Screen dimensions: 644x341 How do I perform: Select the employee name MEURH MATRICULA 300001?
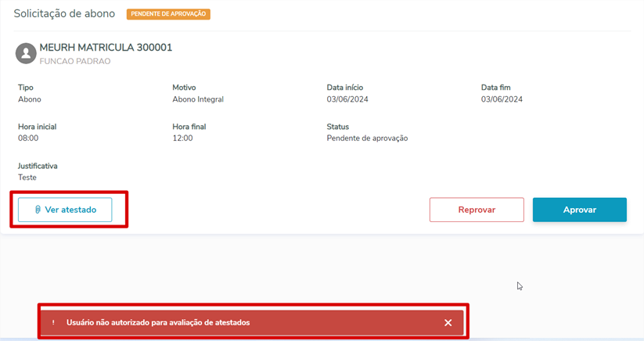pos(106,48)
